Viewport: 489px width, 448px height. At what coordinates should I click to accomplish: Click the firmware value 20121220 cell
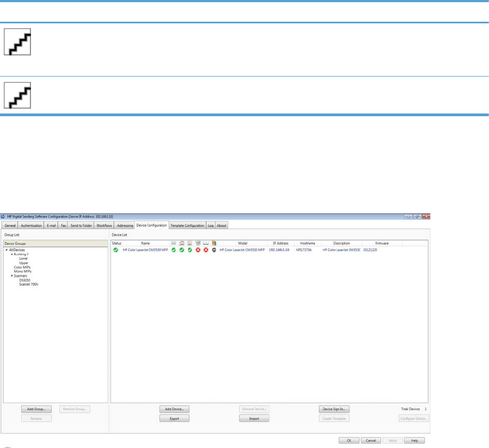pos(370,250)
